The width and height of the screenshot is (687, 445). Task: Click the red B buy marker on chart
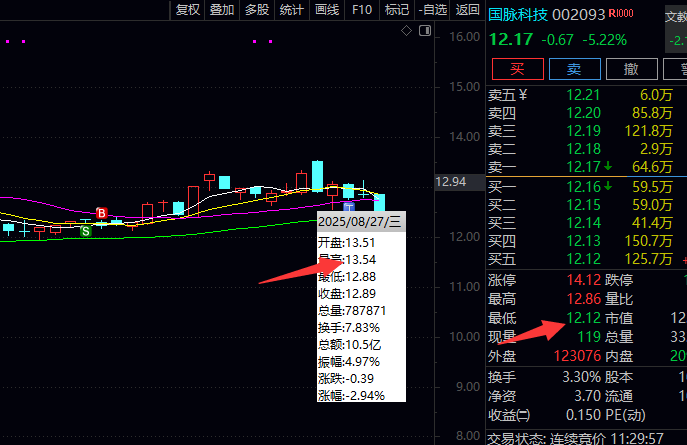102,213
